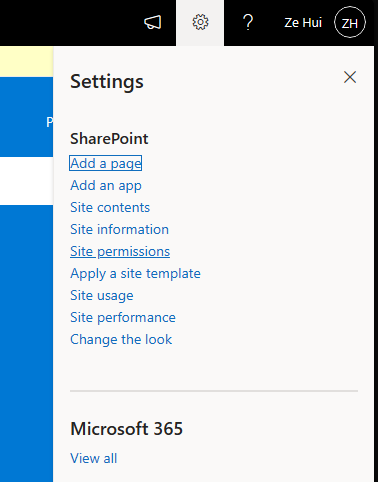Open Site permissions
Screen dimensions: 378x482
click(x=120, y=251)
